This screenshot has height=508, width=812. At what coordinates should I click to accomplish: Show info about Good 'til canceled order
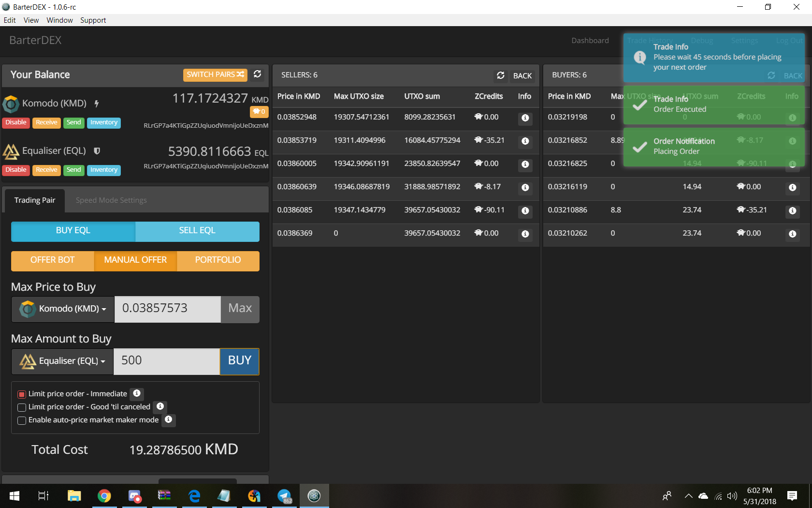160,406
